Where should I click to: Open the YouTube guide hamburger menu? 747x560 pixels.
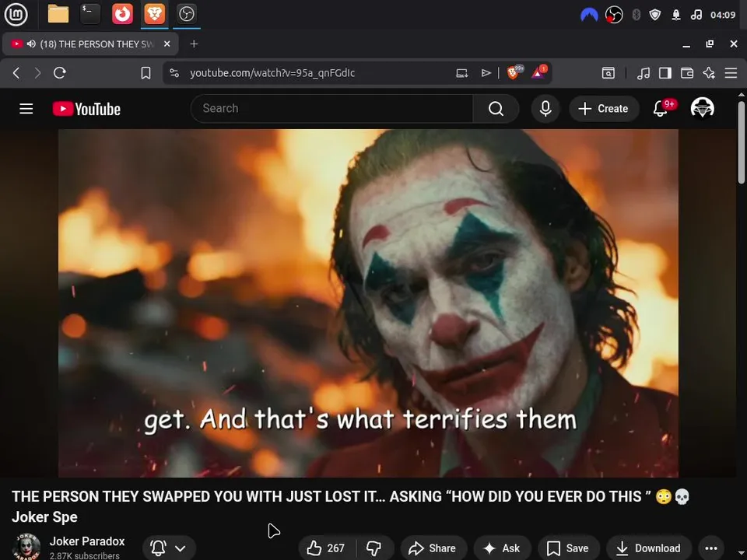(26, 109)
